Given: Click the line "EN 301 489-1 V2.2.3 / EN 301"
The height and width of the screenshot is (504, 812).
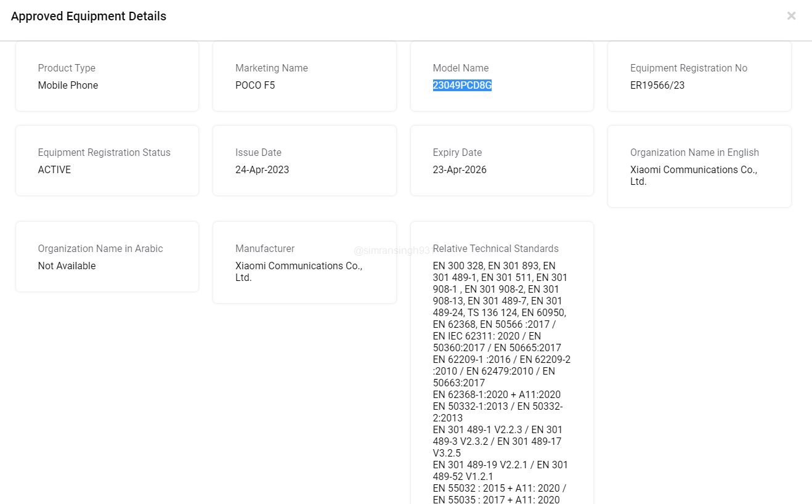Looking at the screenshot, I should 498,430.
